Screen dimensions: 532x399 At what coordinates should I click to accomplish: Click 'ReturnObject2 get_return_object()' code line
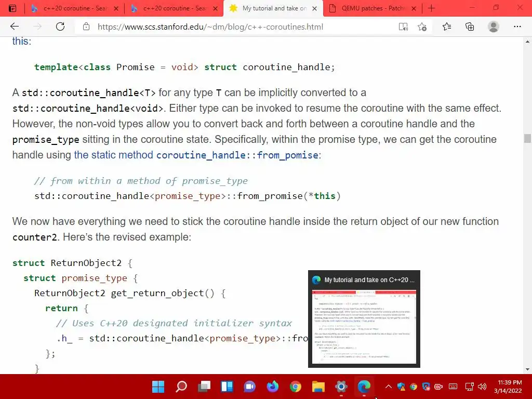point(130,293)
